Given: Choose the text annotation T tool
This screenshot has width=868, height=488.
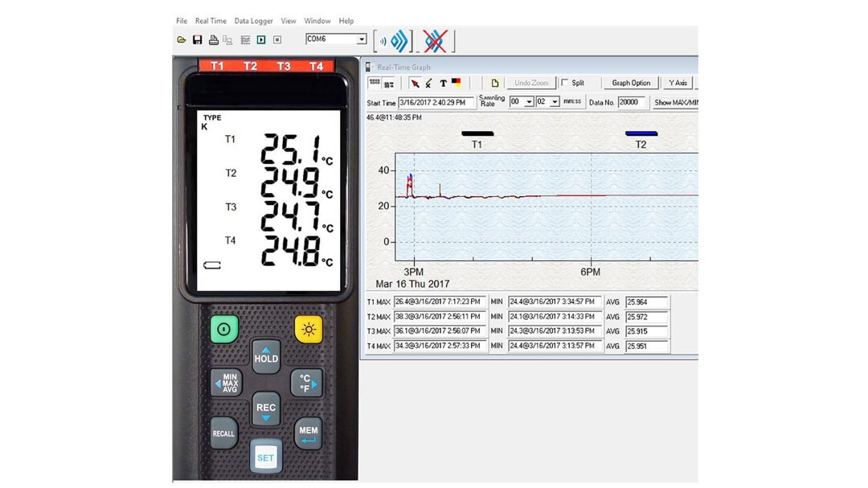Looking at the screenshot, I should [443, 83].
